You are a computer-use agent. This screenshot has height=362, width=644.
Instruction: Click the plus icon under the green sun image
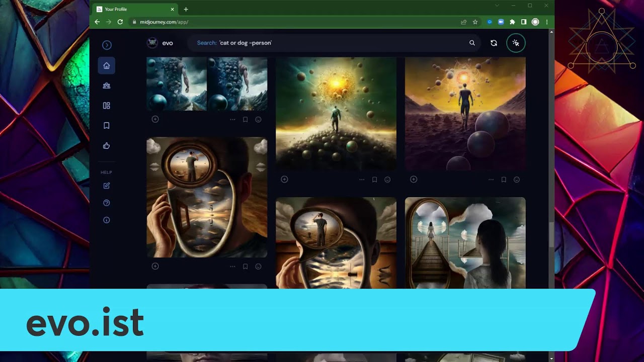284,179
